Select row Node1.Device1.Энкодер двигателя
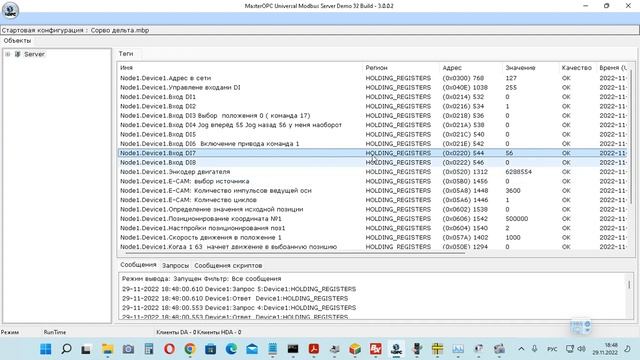Screen dimensions: 640x360 coord(373,172)
